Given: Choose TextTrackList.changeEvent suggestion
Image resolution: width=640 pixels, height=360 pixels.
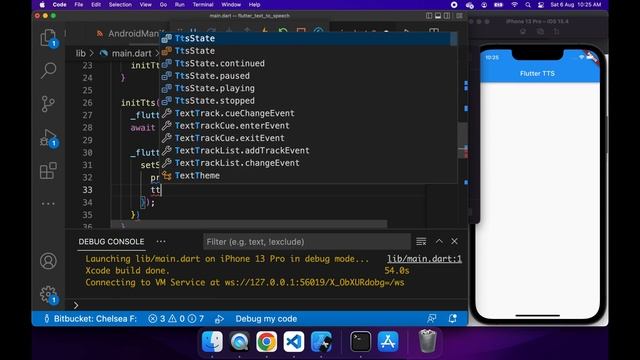Looking at the screenshot, I should [308, 163].
